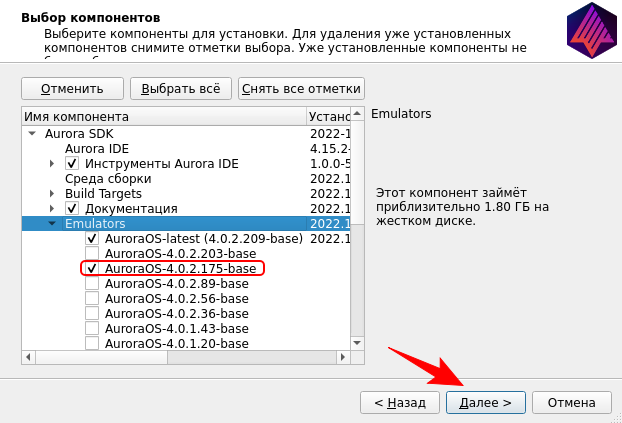Select the Build Targets row label
The height and width of the screenshot is (423, 622).
click(x=103, y=194)
